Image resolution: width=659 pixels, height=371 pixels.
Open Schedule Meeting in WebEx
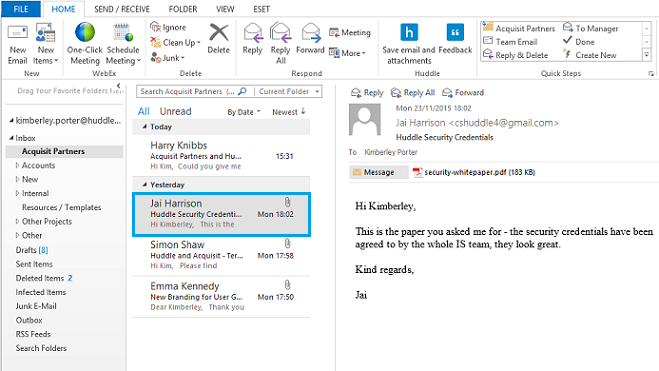[123, 45]
